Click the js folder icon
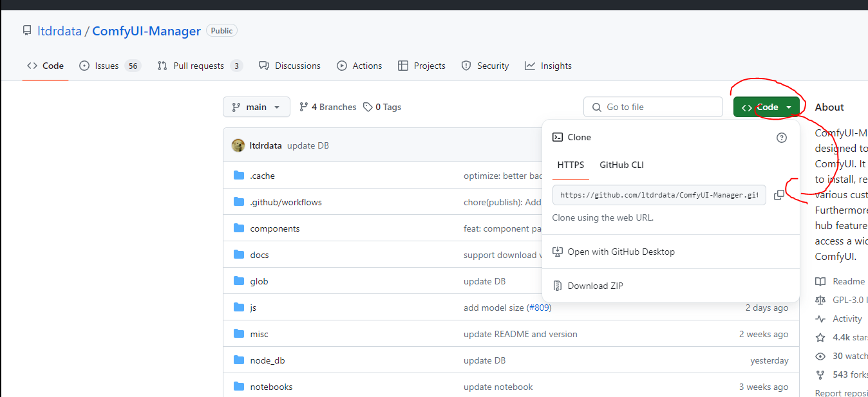Viewport: 868px width, 397px height. click(x=239, y=308)
